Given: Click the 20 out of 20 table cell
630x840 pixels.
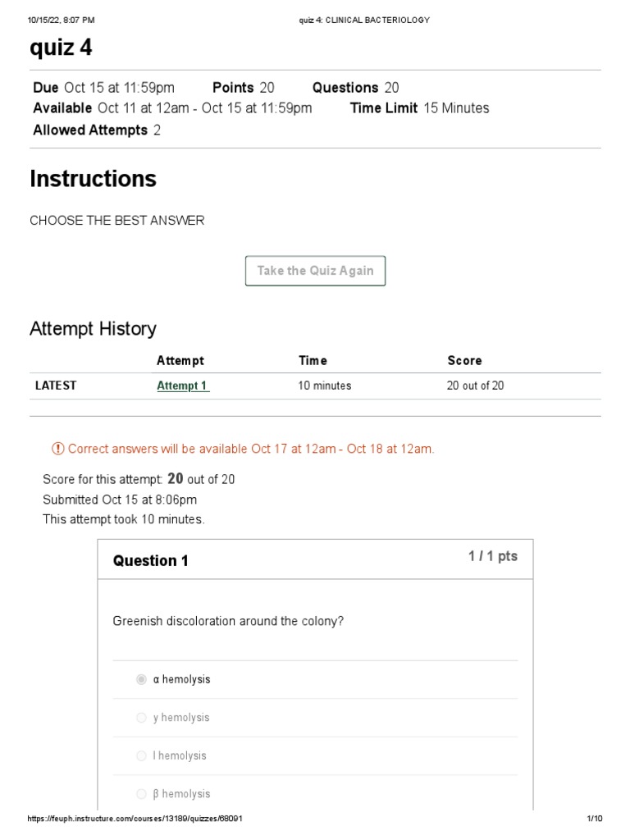Looking at the screenshot, I should pos(475,386).
